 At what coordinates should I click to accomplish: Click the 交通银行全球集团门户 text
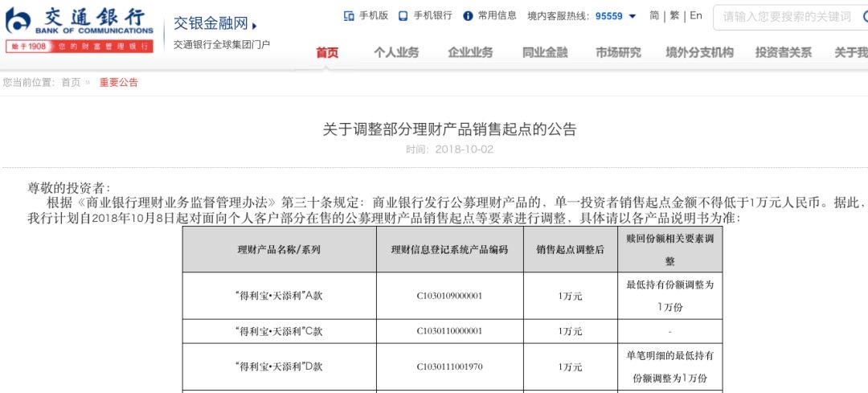(222, 45)
